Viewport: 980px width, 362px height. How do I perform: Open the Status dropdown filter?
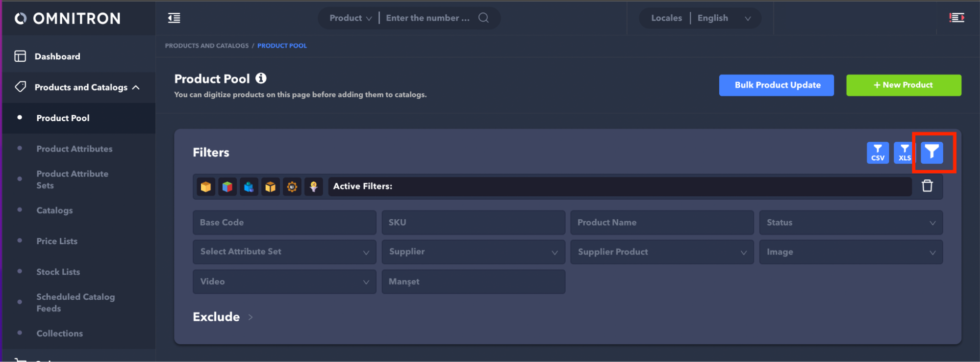click(851, 223)
